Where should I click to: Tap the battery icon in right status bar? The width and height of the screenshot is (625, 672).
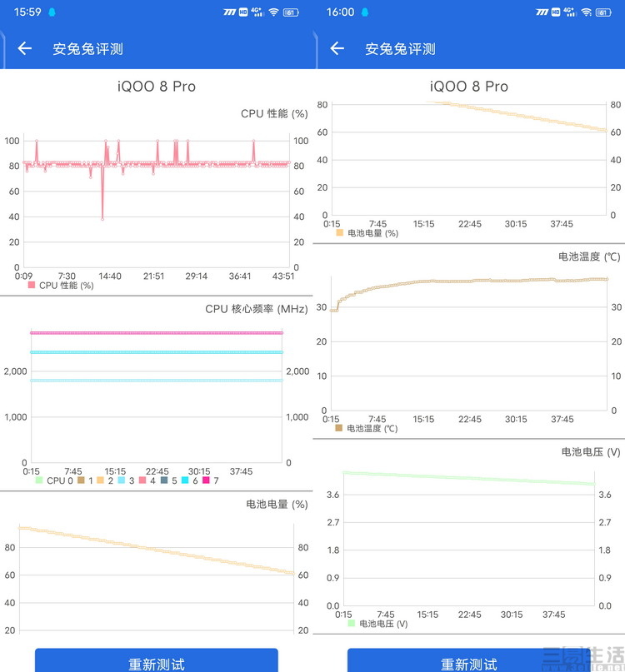click(603, 12)
